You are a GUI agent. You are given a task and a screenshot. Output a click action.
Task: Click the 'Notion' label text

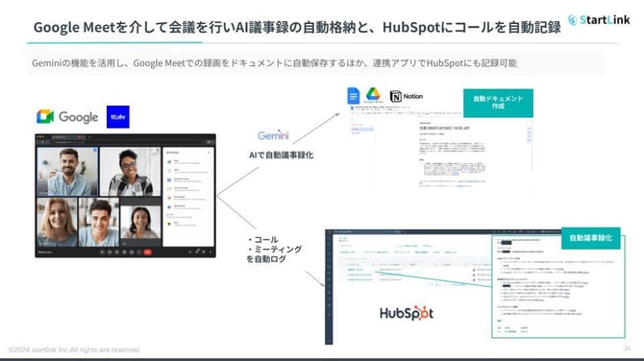[x=412, y=96]
